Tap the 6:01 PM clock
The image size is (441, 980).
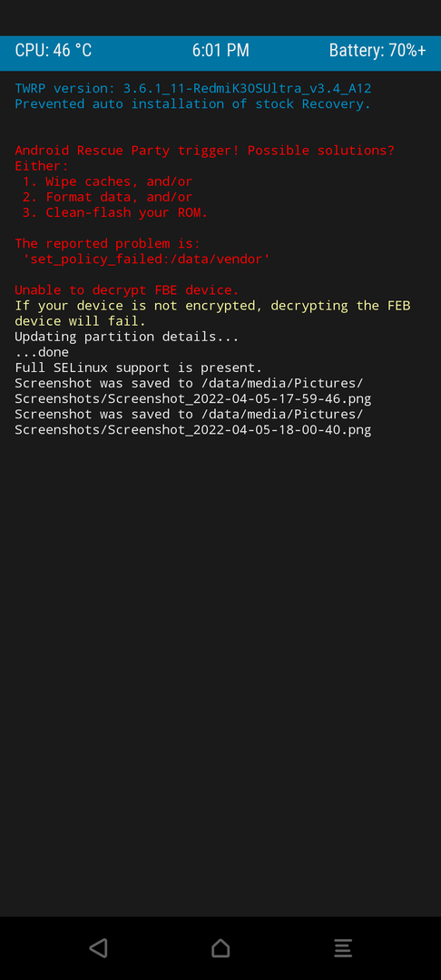(220, 51)
